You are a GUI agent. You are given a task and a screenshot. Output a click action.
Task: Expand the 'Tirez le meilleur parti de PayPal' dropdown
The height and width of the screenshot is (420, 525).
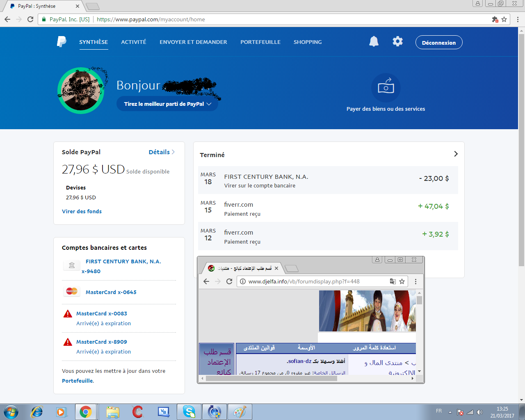167,104
